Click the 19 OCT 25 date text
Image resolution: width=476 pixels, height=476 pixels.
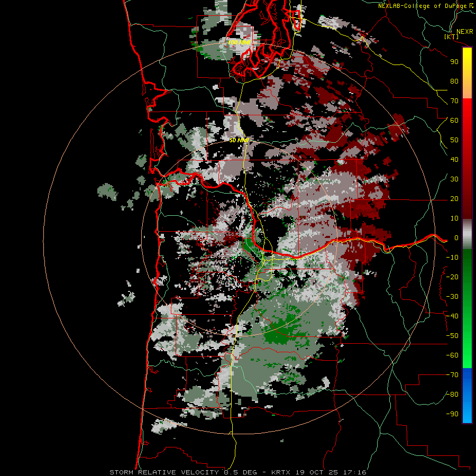[316, 472]
